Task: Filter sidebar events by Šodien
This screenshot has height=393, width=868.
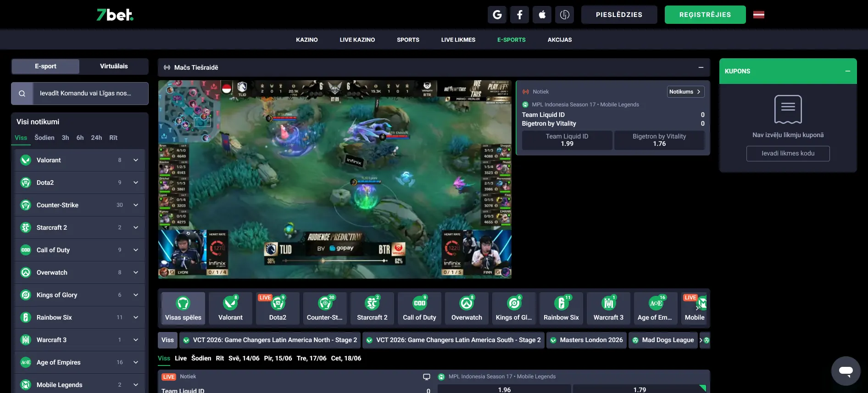Action: (45, 138)
